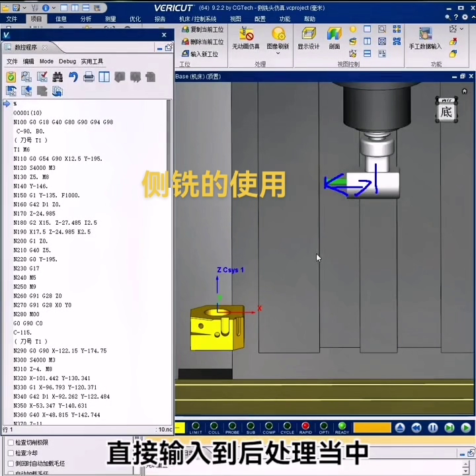Click 复制当前工位 copy current setup
Viewport: 476px width, 476px height.
pos(202,30)
